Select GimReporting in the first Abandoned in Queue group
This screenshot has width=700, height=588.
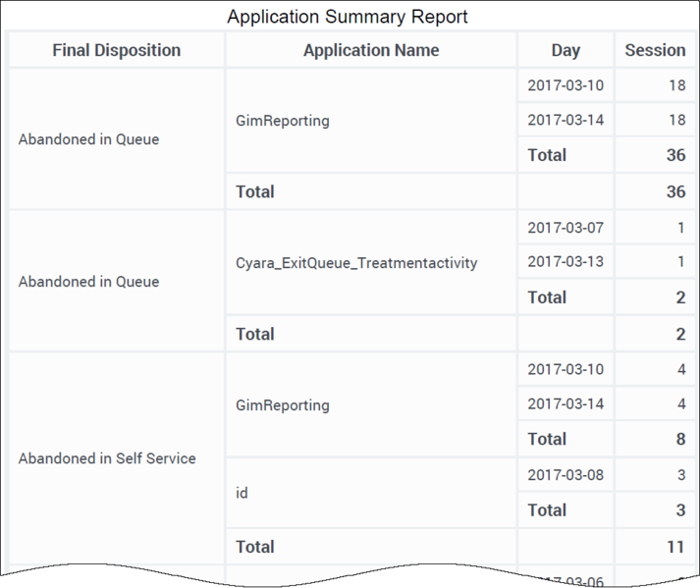point(283,121)
